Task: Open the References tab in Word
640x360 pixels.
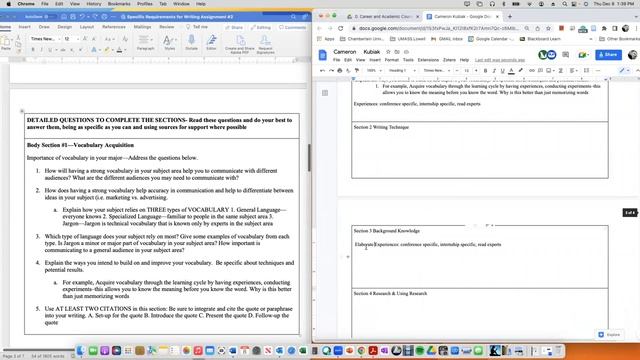Action: pyautogui.click(x=114, y=27)
